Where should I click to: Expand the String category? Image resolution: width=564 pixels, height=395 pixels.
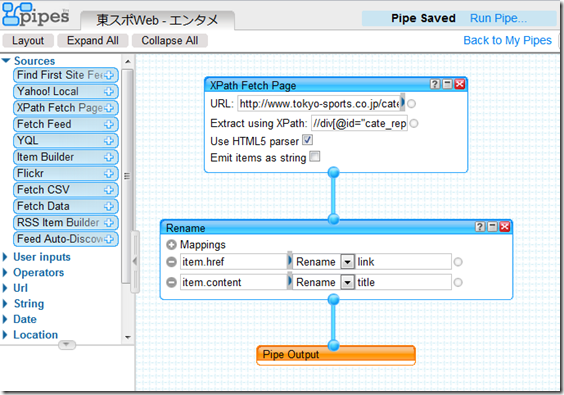(x=5, y=304)
